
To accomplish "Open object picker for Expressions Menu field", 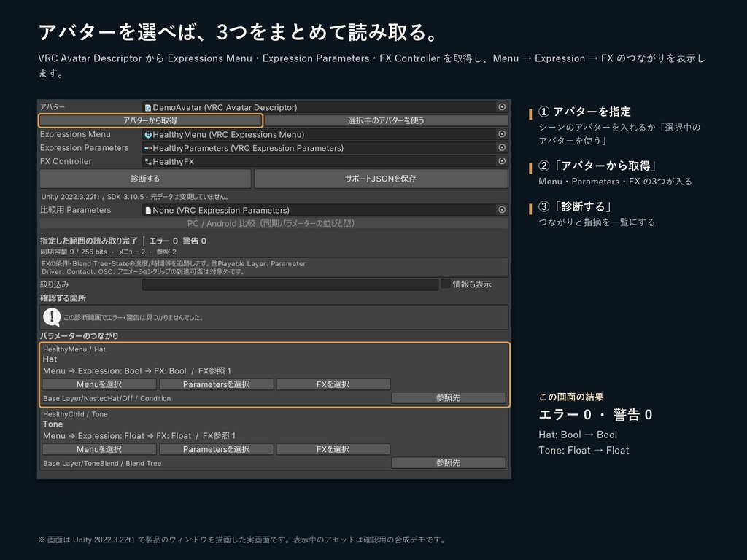I will (x=502, y=134).
